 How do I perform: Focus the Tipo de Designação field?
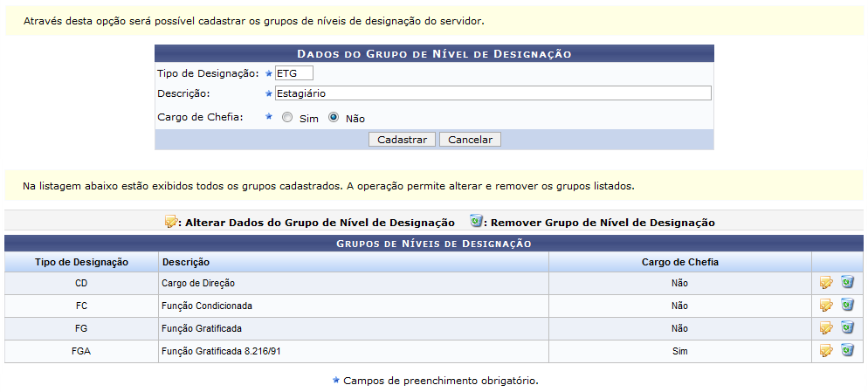click(293, 73)
